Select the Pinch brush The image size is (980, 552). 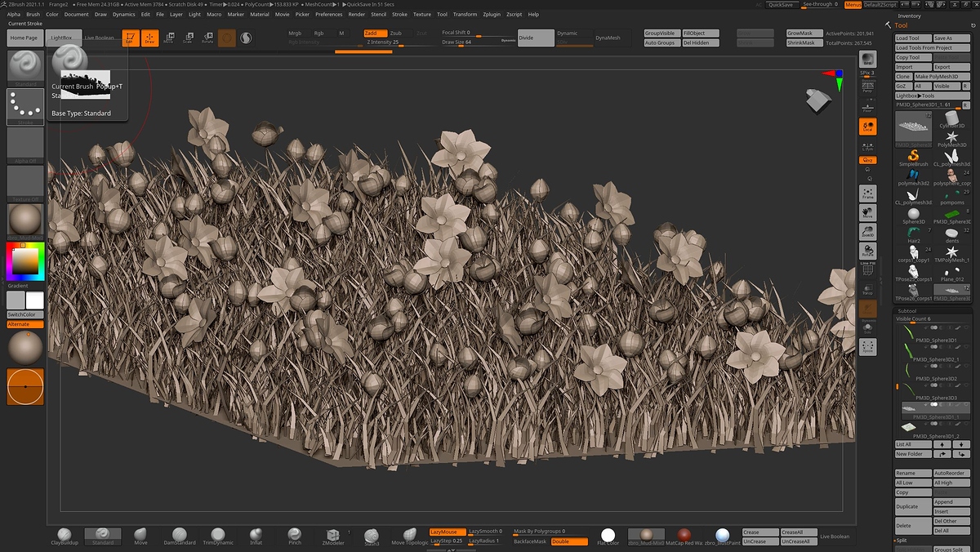pos(295,536)
